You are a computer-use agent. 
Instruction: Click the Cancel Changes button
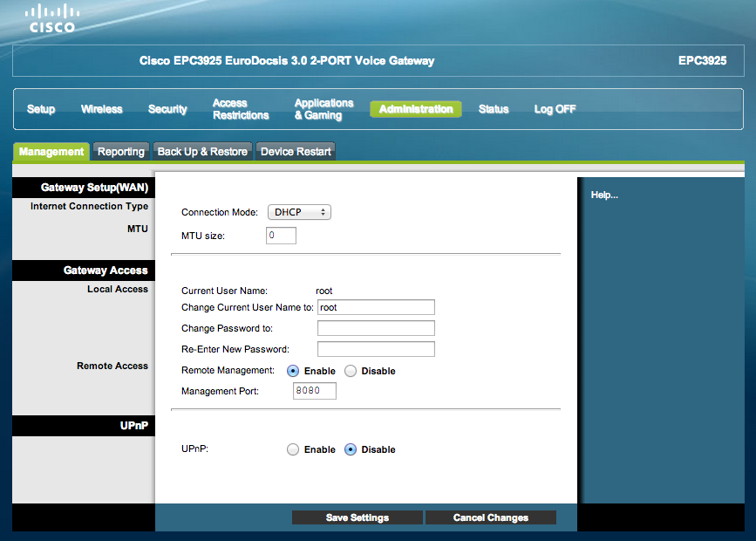pos(491,517)
